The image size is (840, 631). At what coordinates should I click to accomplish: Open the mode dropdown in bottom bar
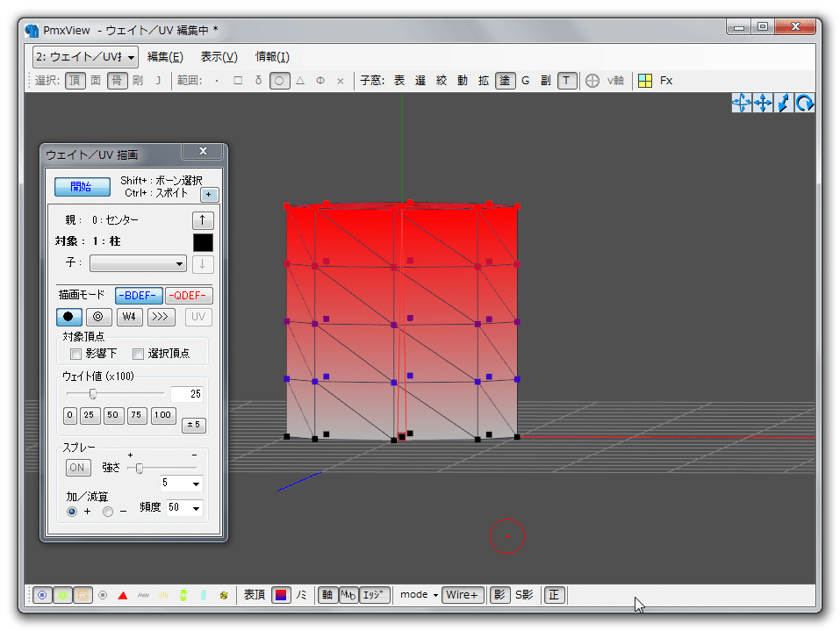coord(419,595)
